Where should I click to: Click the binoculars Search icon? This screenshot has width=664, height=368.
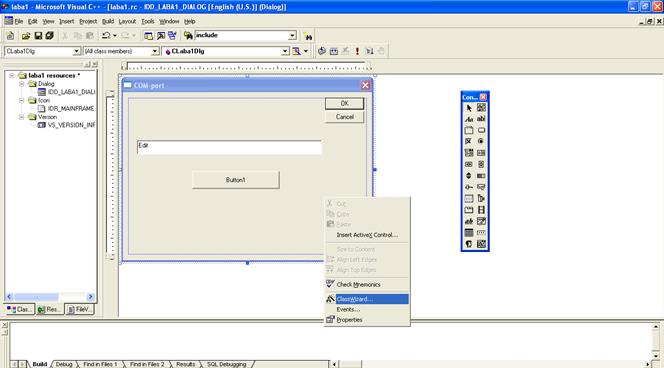pos(308,37)
